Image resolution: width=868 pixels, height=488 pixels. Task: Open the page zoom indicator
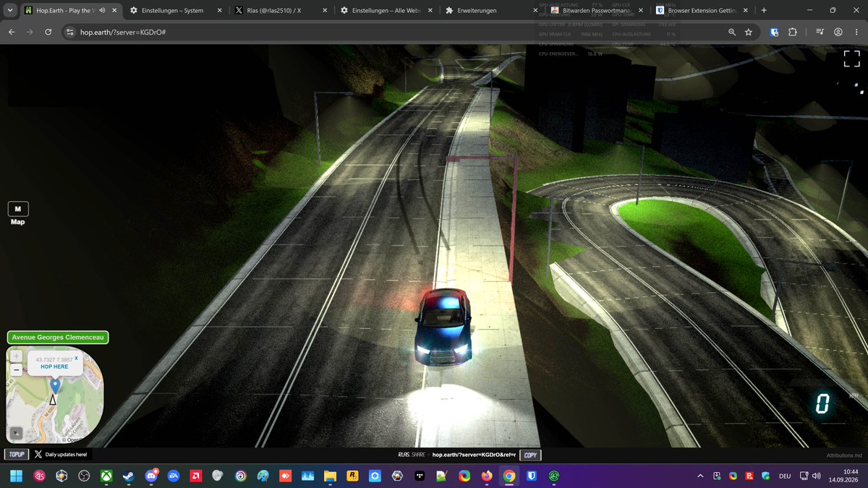(732, 33)
